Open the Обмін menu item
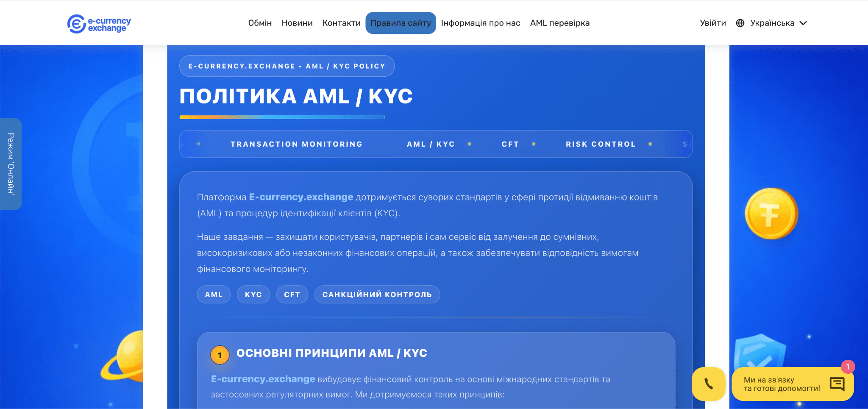Screen dimensions: 868x409 click(x=260, y=23)
